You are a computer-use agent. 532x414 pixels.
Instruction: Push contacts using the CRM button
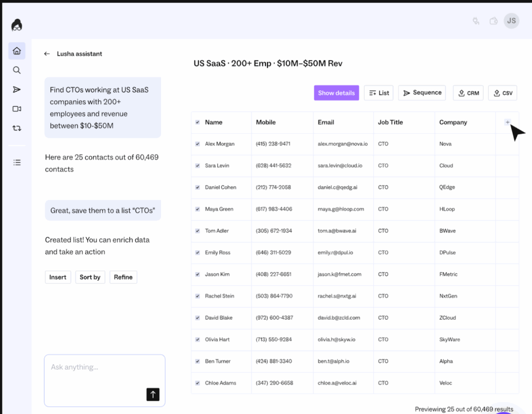click(x=468, y=93)
